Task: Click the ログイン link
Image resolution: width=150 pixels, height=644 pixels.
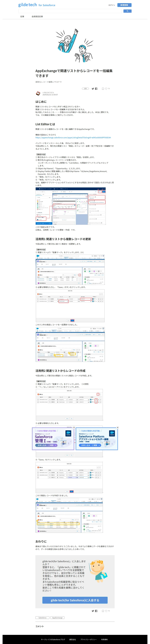Action: [112, 5]
